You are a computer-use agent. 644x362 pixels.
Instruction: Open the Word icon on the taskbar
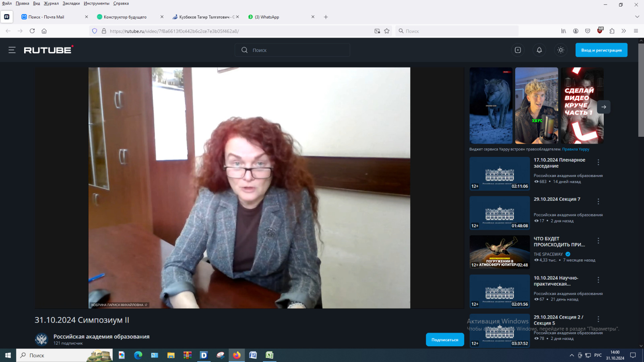(x=253, y=355)
